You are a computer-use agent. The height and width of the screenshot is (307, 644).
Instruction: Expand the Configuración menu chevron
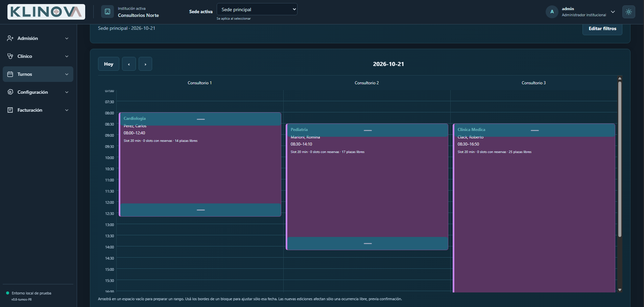pos(67,92)
